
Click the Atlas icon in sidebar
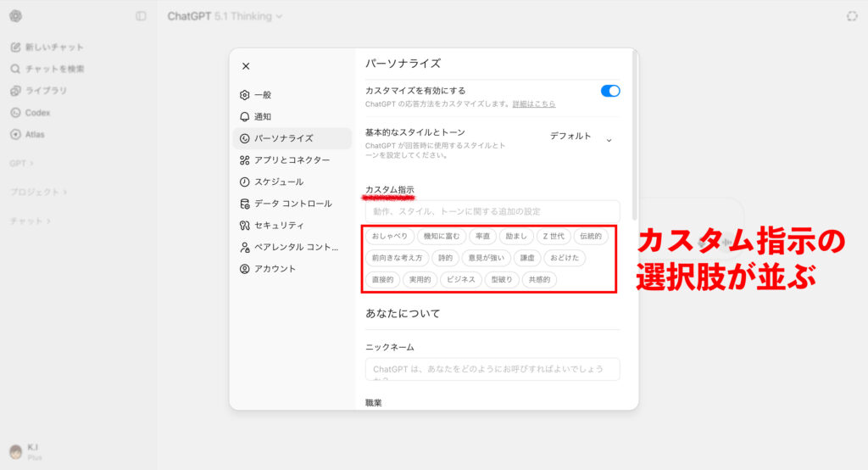pyautogui.click(x=15, y=134)
